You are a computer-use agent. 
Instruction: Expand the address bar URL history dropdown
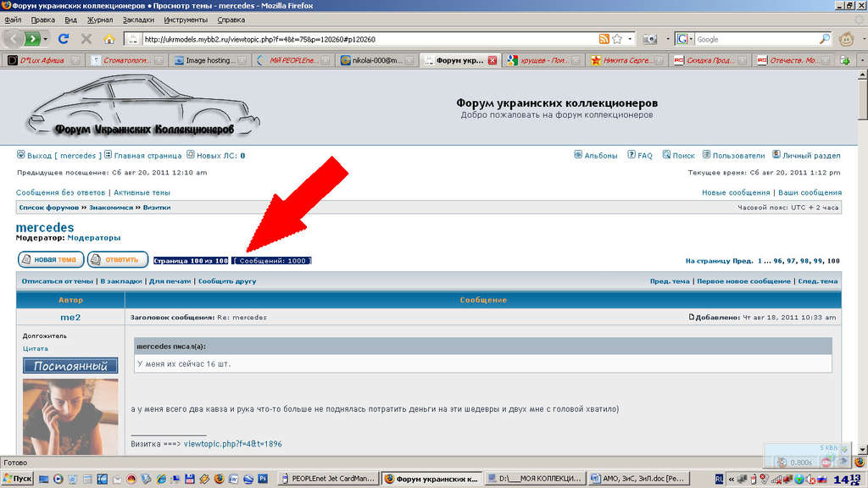[x=630, y=39]
